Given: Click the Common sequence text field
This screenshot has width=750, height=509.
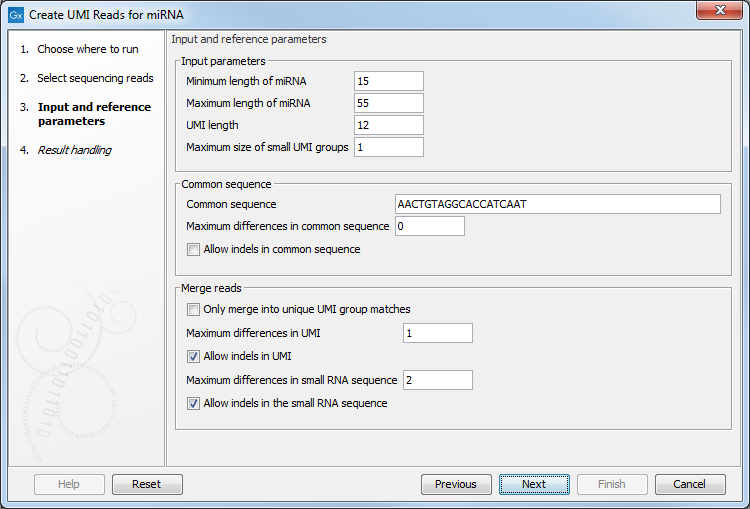Looking at the screenshot, I should [557, 204].
